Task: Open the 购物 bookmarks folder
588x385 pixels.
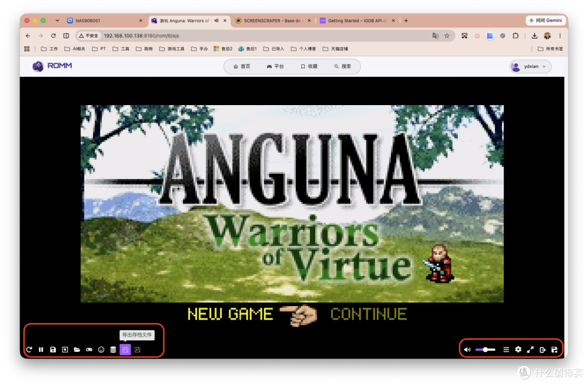Action: (144, 49)
